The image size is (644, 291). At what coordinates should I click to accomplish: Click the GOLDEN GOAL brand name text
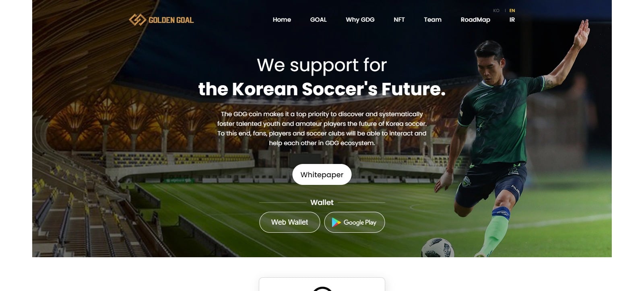click(171, 20)
